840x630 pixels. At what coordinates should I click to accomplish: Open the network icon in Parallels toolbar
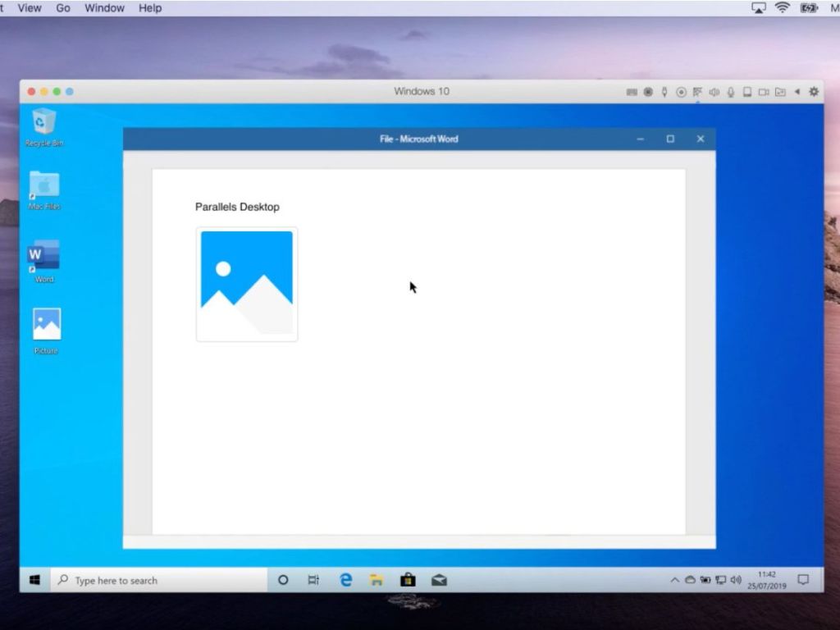[697, 92]
